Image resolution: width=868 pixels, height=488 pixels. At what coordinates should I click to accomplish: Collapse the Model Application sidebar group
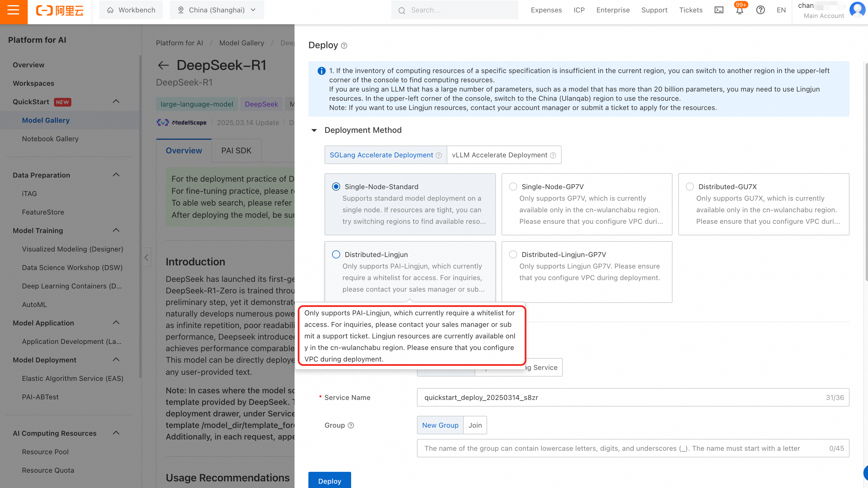[116, 323]
